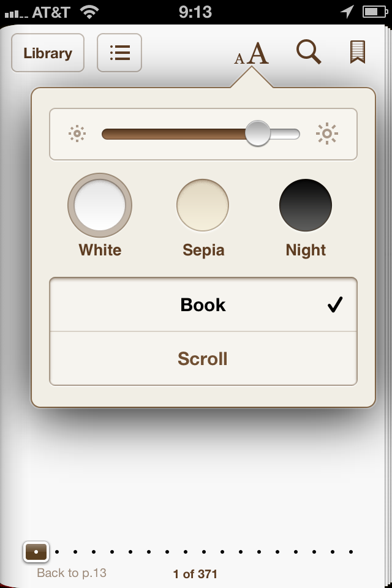This screenshot has width=392, height=588.
Task: Tap the low brightness sun icon
Action: (77, 134)
